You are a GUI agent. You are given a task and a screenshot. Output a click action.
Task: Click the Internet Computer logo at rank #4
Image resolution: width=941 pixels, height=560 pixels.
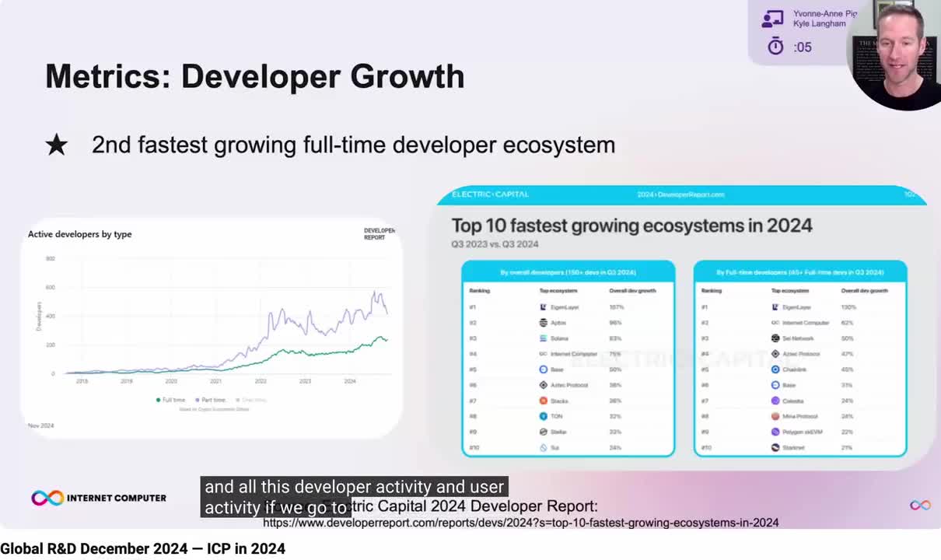tap(542, 352)
